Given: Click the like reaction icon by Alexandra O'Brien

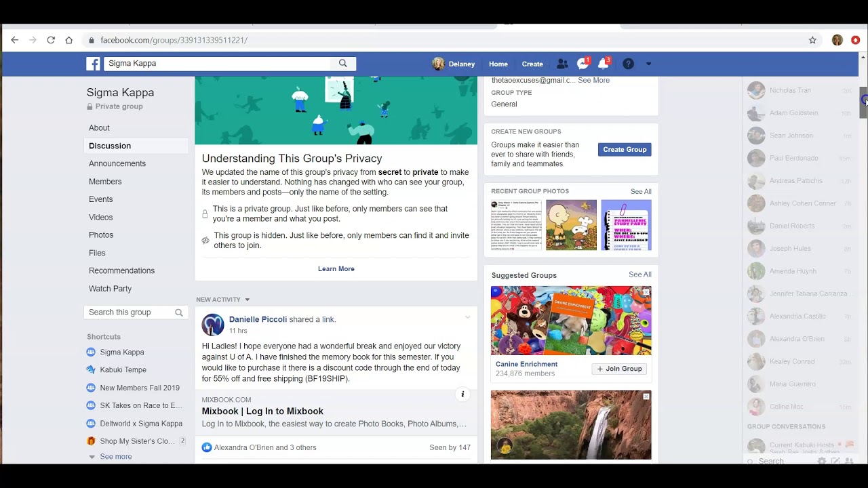Looking at the screenshot, I should click(x=207, y=447).
